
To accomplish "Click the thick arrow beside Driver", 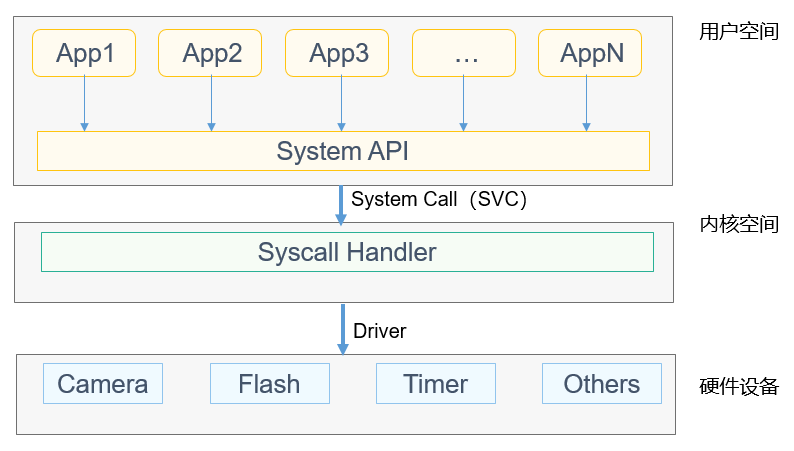I will pyautogui.click(x=343, y=329).
